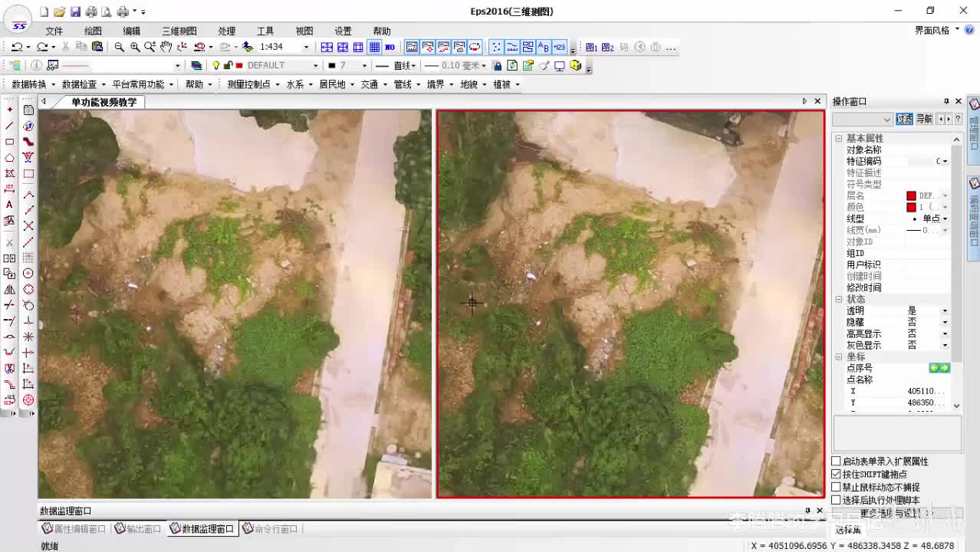Click the mirror objects tool
This screenshot has height=552, width=980.
click(9, 290)
